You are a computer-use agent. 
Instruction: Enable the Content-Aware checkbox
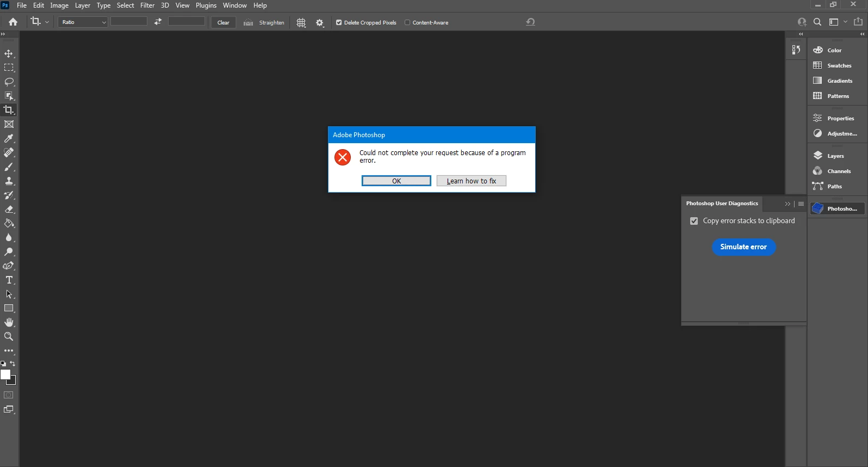click(x=407, y=22)
